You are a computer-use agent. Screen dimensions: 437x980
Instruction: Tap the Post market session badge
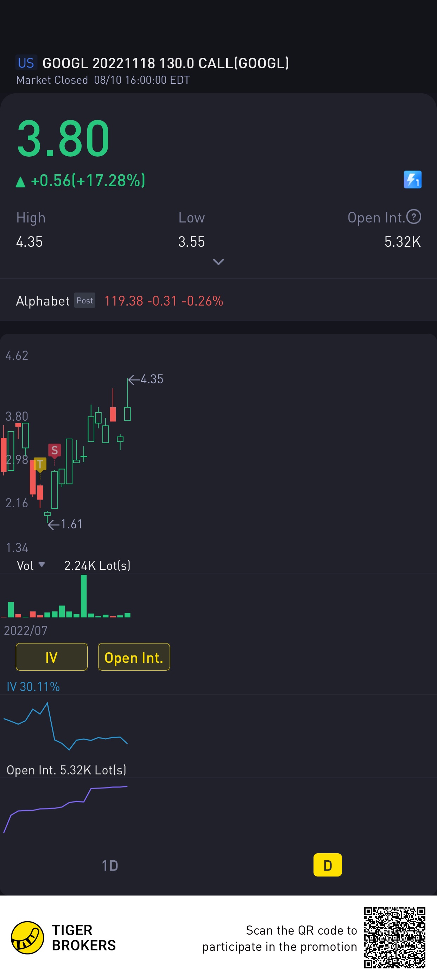pyautogui.click(x=84, y=301)
